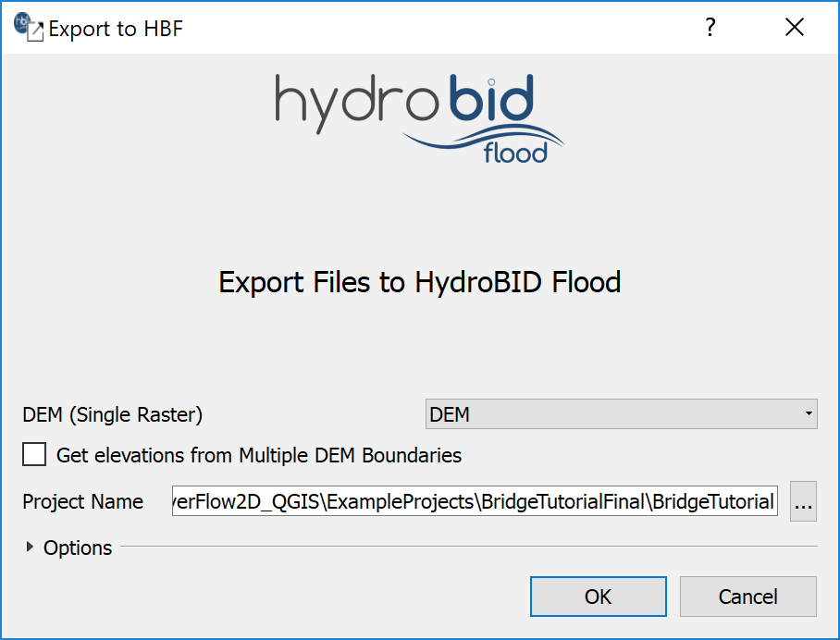Expand Options using the disclosure triangle
This screenshot has width=840, height=640.
[x=33, y=548]
